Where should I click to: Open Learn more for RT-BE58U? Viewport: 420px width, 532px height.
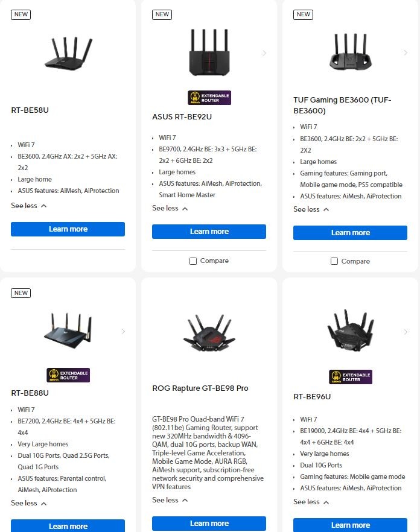(68, 229)
